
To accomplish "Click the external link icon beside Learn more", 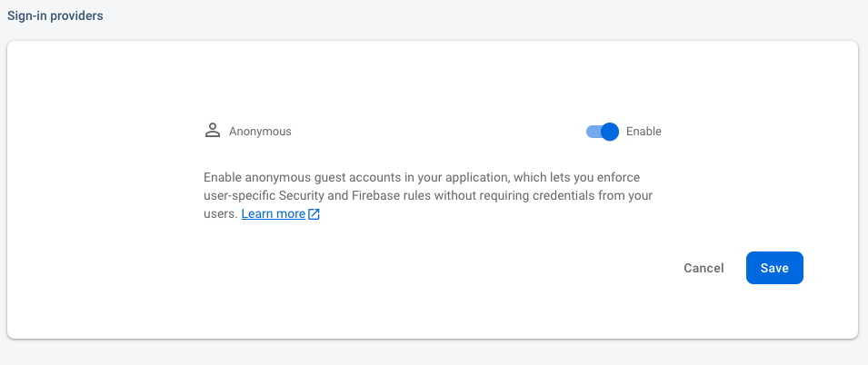I will [x=314, y=214].
